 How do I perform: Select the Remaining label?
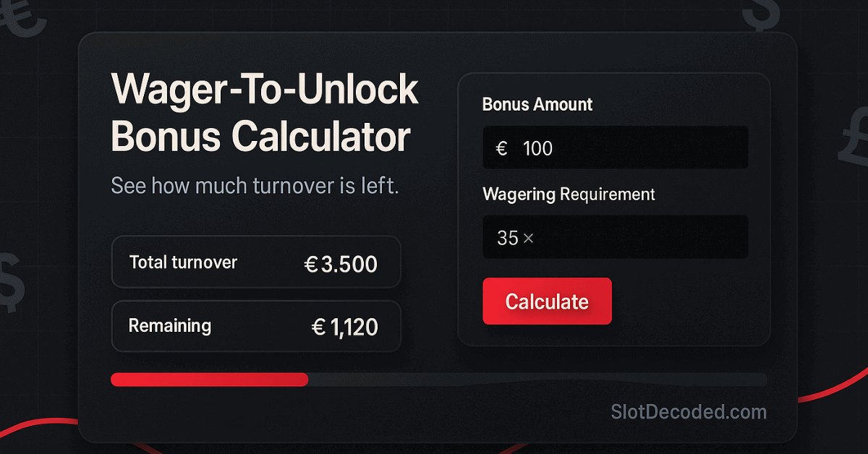(170, 325)
